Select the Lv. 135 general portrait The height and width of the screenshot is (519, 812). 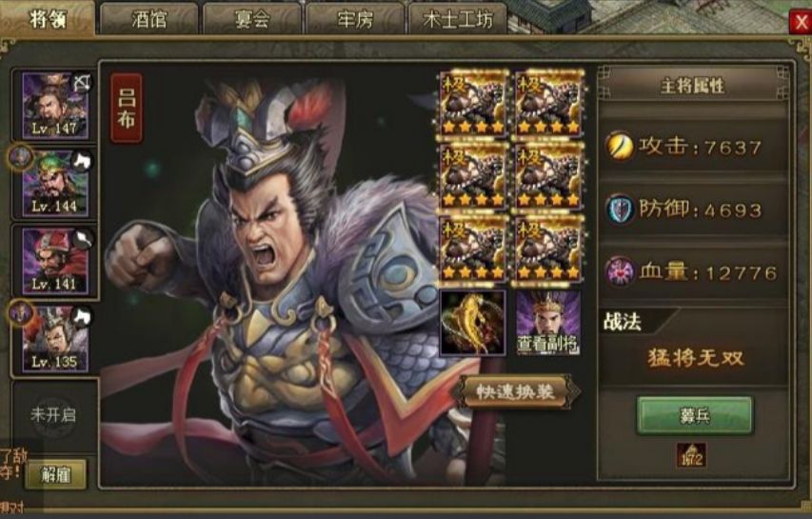pos(55,339)
